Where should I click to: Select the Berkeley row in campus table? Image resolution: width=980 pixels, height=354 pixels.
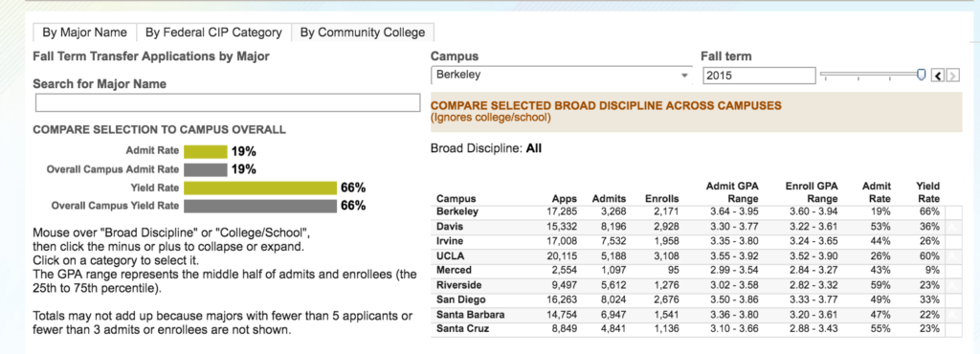click(x=689, y=211)
